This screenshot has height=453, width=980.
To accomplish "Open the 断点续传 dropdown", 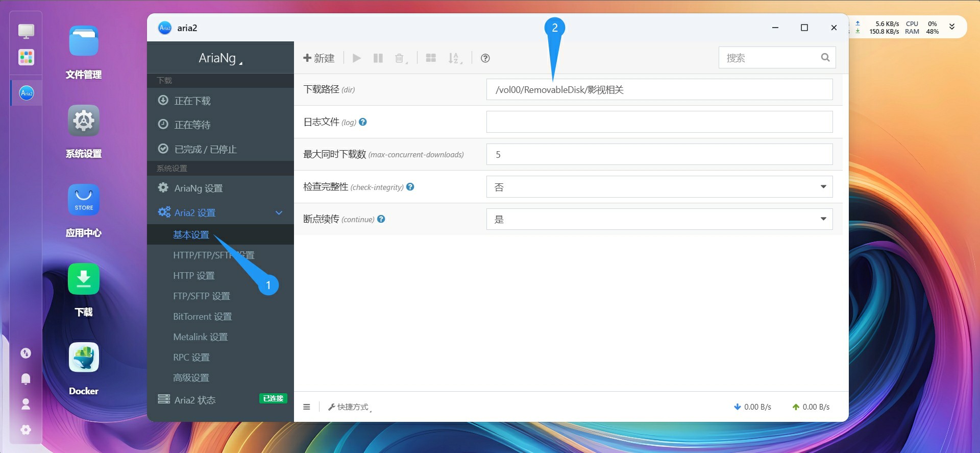I will (659, 219).
